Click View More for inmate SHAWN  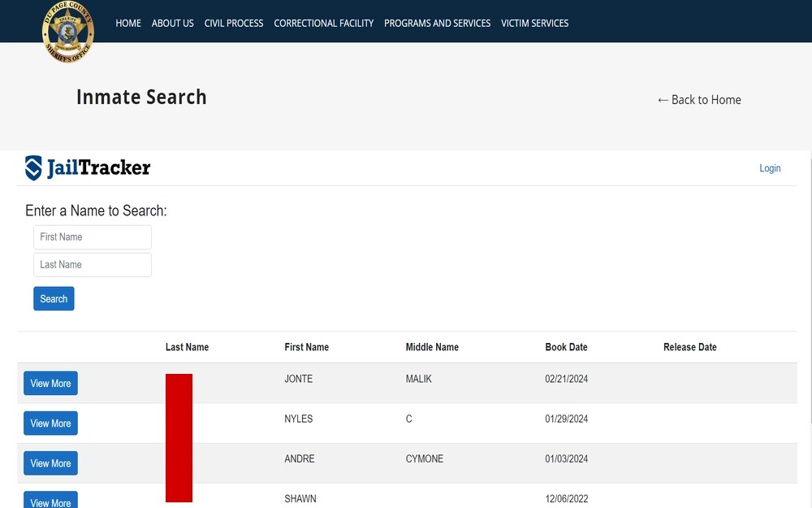50,502
